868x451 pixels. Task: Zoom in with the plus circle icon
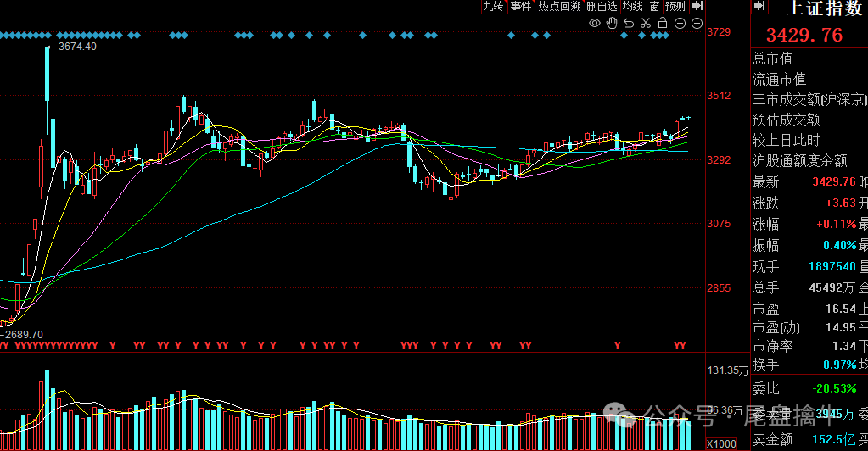(680, 23)
